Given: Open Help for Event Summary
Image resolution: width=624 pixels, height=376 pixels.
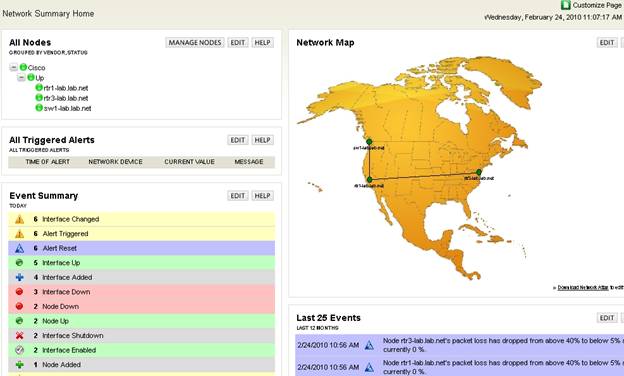Looking at the screenshot, I should pos(263,196).
